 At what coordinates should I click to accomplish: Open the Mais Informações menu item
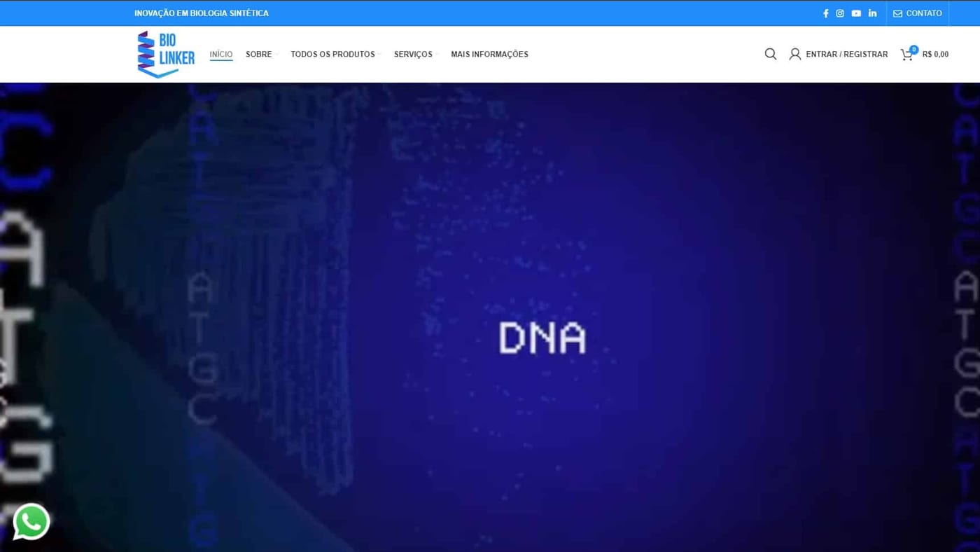489,54
